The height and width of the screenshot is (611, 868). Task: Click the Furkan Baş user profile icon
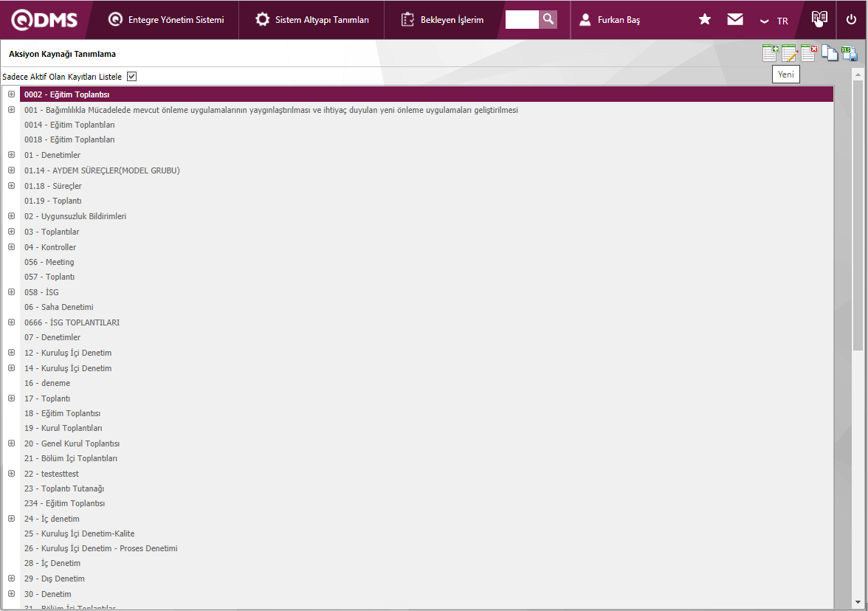(585, 20)
